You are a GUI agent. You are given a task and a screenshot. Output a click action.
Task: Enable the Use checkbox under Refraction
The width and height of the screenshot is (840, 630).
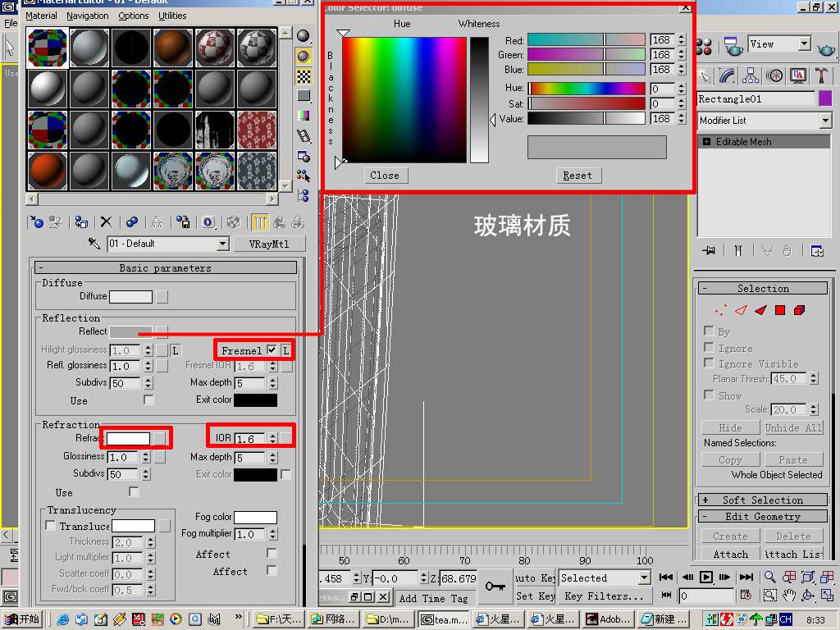(134, 491)
